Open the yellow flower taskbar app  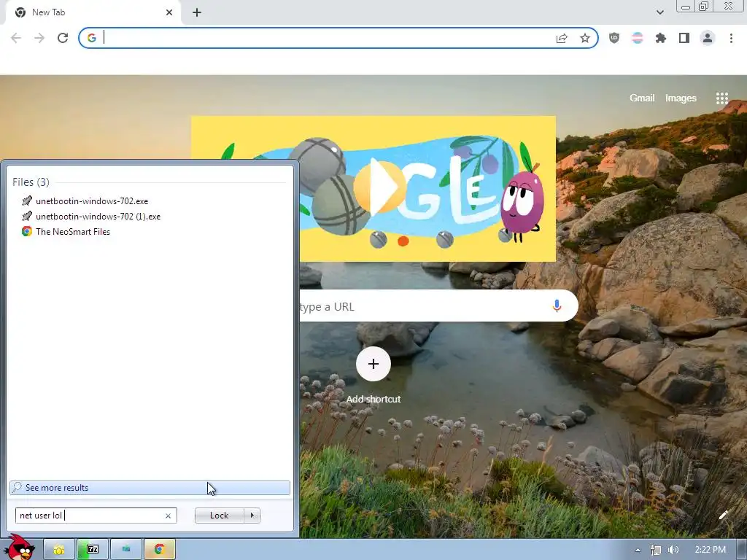[x=59, y=550]
